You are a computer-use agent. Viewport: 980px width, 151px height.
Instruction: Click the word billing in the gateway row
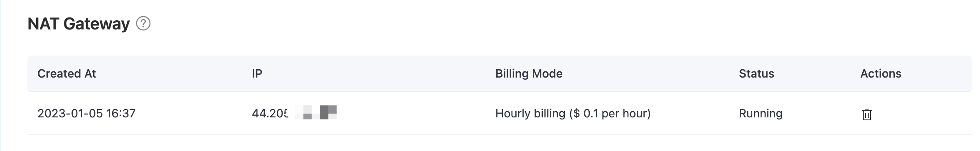point(547,113)
